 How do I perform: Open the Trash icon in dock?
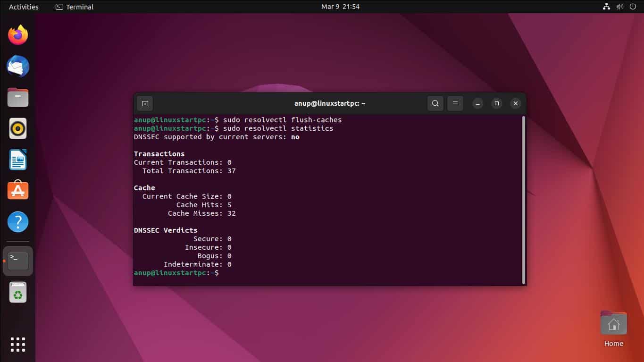(18, 292)
